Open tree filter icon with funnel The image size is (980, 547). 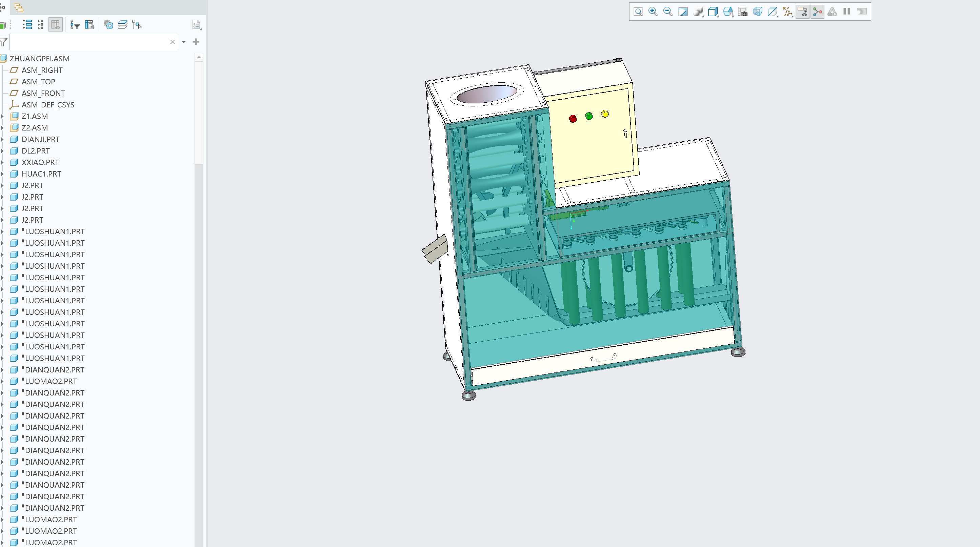coord(75,25)
